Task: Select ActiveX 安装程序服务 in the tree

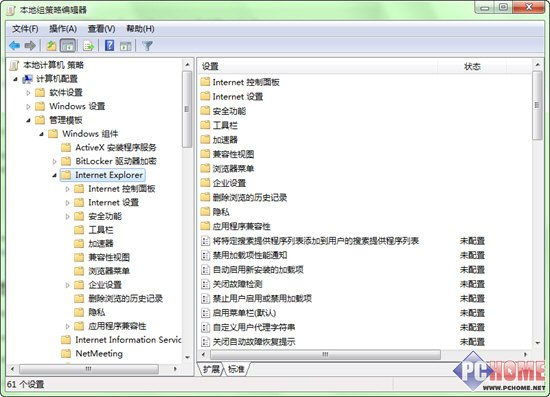Action: (x=116, y=148)
